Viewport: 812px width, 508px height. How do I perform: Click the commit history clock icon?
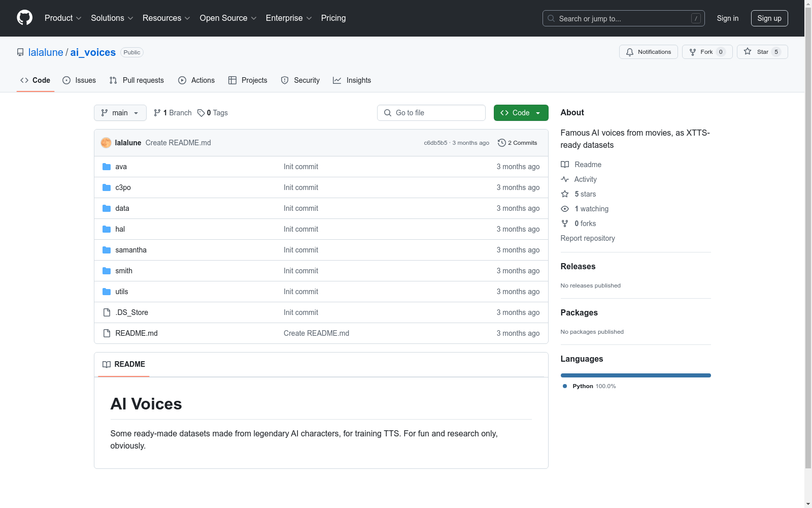(x=502, y=143)
